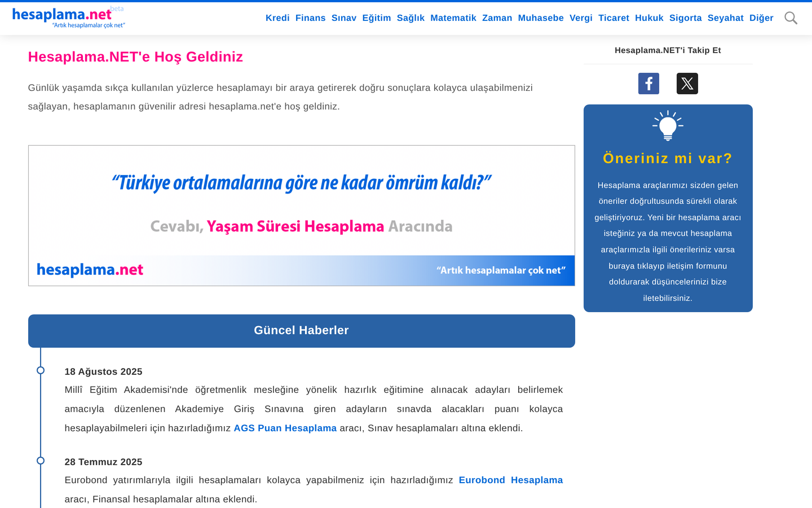
Task: Open the Finans menu
Action: click(x=311, y=18)
